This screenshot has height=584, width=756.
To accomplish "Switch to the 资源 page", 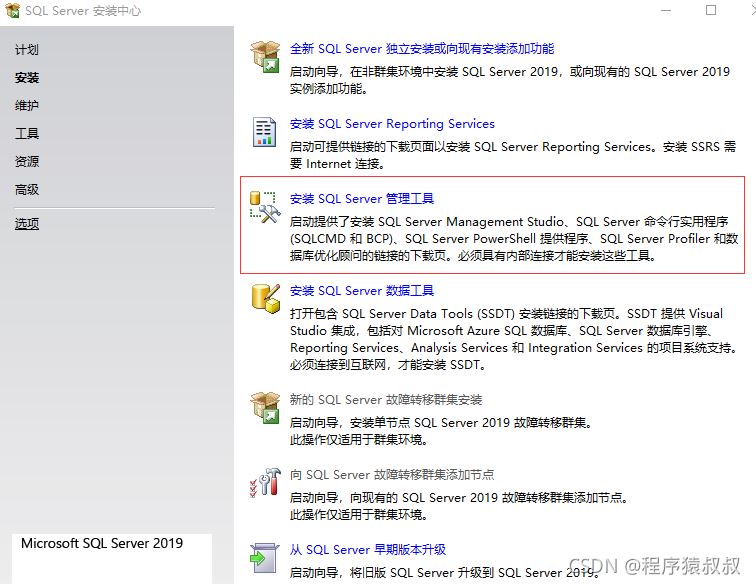I will (x=27, y=161).
